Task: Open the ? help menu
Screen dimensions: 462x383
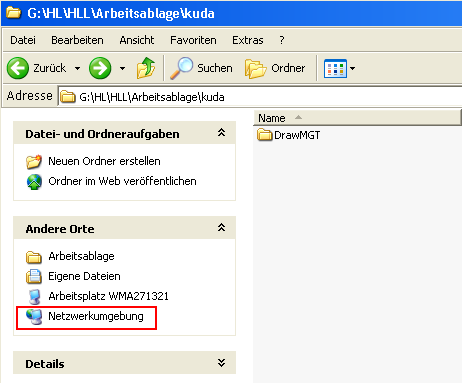Action: point(282,40)
